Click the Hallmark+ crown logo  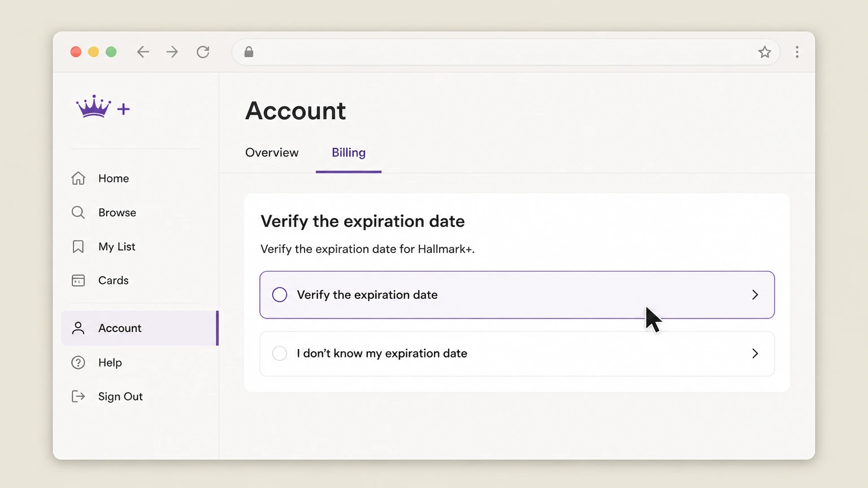[103, 107]
